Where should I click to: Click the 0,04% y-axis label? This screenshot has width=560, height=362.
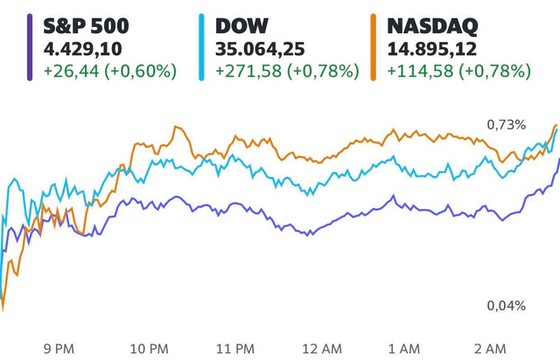pyautogui.click(x=506, y=306)
